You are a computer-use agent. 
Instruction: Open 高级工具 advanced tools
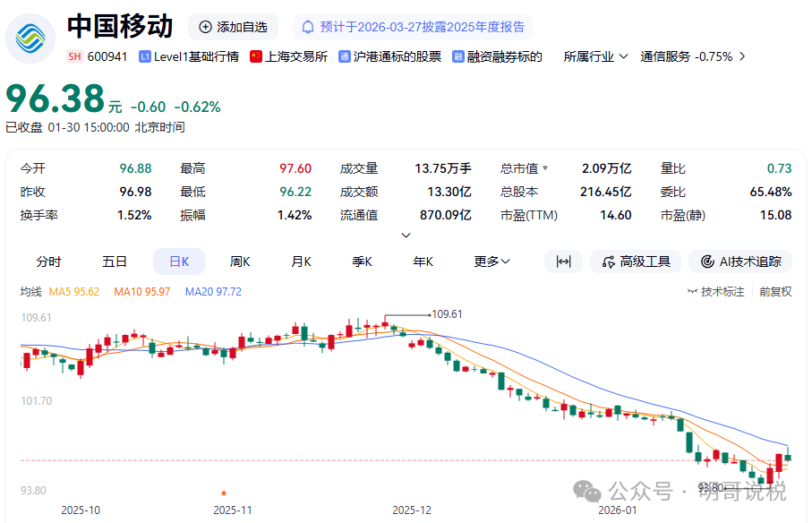coord(637,261)
